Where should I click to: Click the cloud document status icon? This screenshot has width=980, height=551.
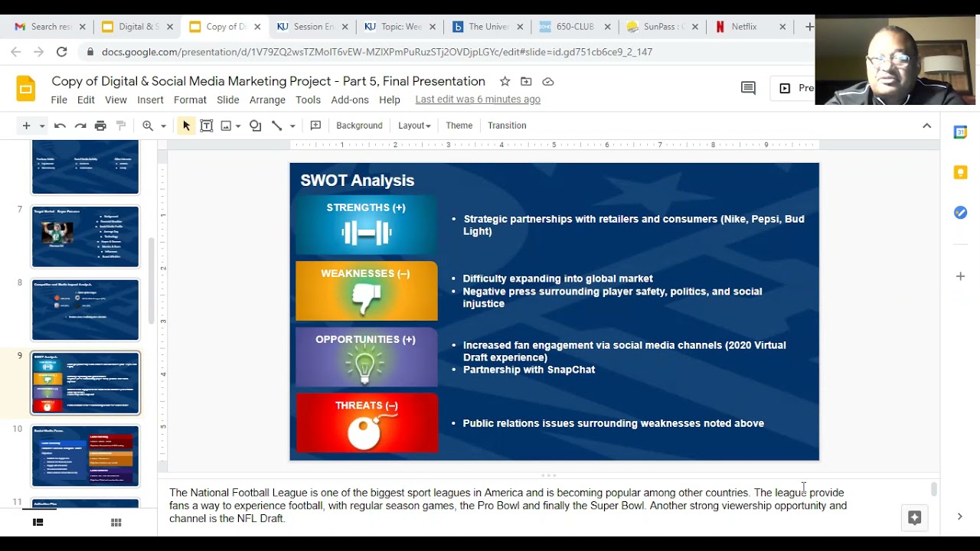coord(548,81)
